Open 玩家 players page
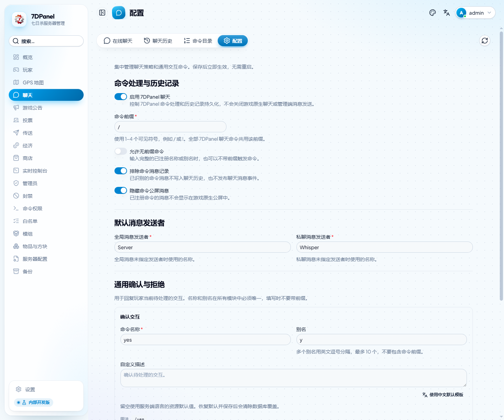The height and width of the screenshot is (420, 504). click(46, 70)
